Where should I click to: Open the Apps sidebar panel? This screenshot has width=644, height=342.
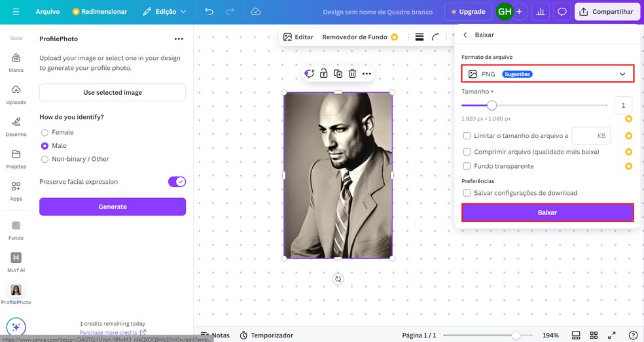(x=16, y=192)
